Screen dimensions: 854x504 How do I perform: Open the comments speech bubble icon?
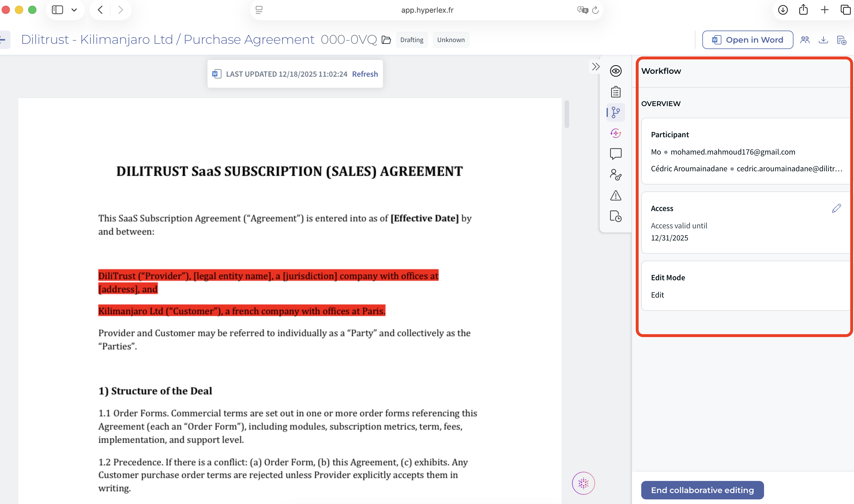(615, 154)
